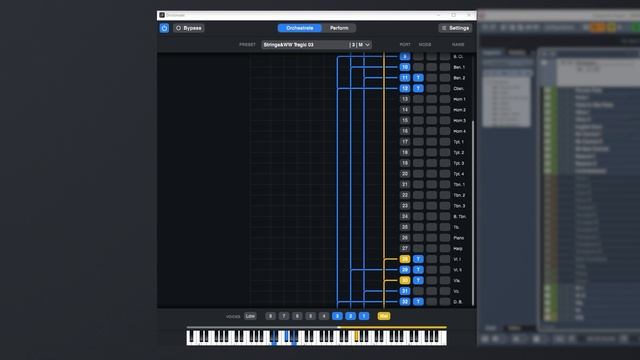The height and width of the screenshot is (360, 640).
Task: Click port number 11 for Bsn. 2
Action: click(x=404, y=78)
